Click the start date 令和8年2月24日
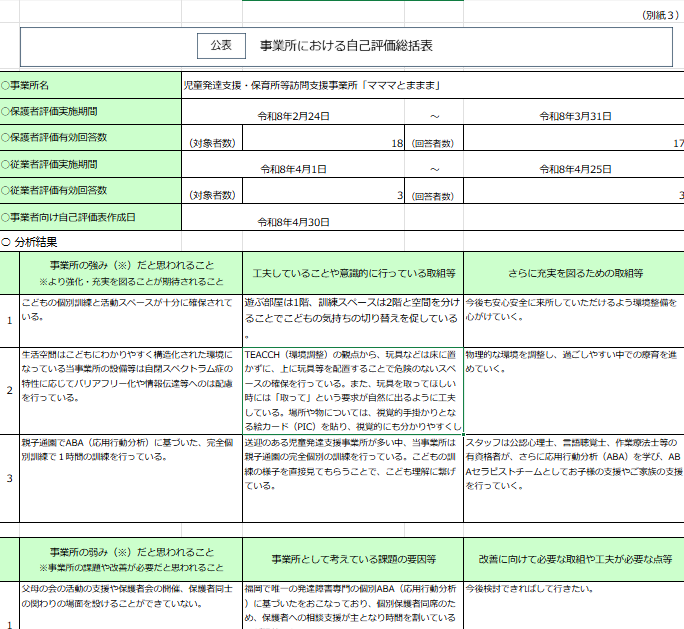Image resolution: width=684 pixels, height=629 pixels. [293, 116]
